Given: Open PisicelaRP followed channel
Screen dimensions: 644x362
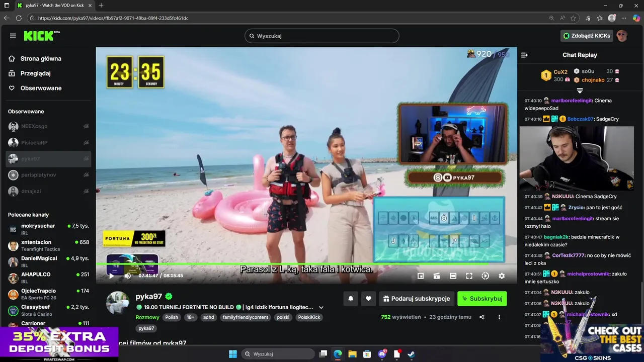Looking at the screenshot, I should pos(48,143).
